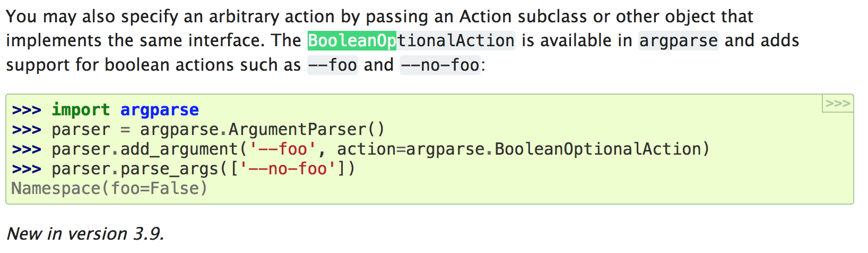Click the "New in version 3.9." note

pyautogui.click(x=85, y=234)
